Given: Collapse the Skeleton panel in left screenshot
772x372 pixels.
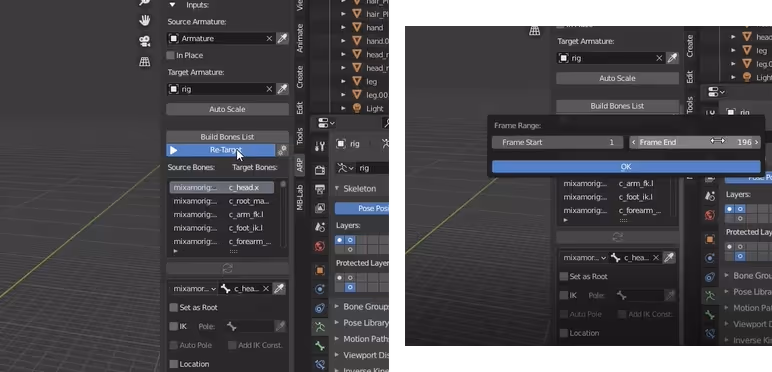Looking at the screenshot, I should (x=337, y=189).
